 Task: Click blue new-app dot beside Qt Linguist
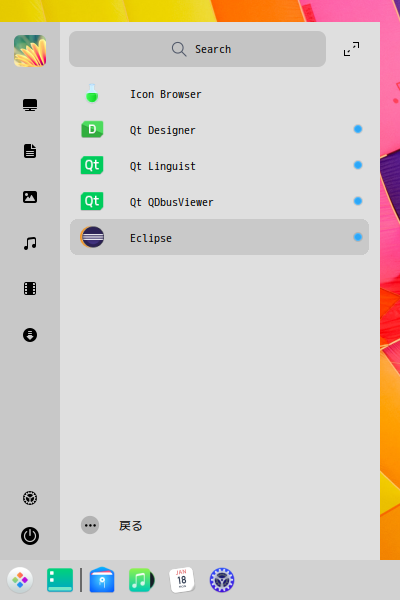coord(358,165)
